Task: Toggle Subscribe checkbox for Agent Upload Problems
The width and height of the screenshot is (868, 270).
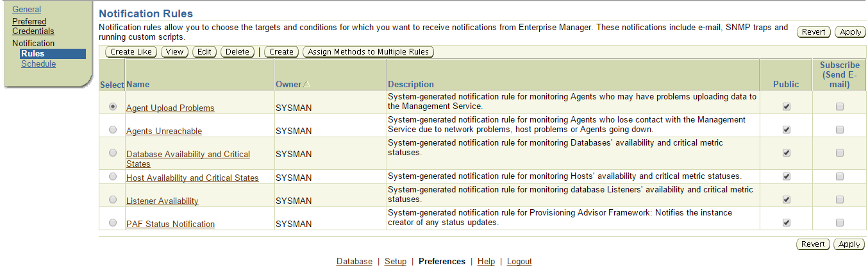Action: tap(839, 107)
